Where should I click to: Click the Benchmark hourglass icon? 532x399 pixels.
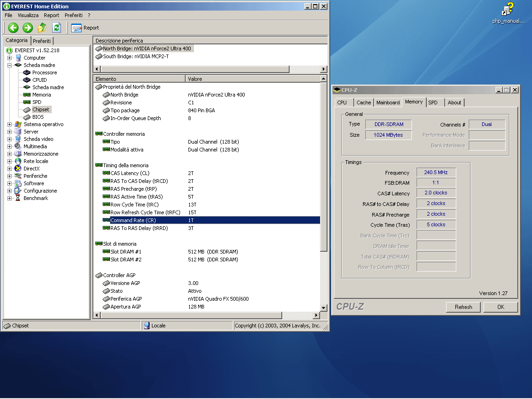[x=18, y=198]
